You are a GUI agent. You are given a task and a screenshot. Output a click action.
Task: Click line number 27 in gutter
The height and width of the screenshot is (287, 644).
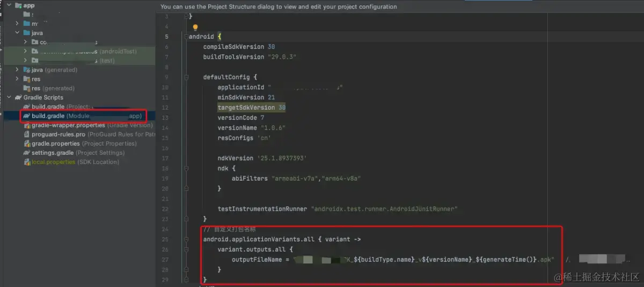pos(165,260)
